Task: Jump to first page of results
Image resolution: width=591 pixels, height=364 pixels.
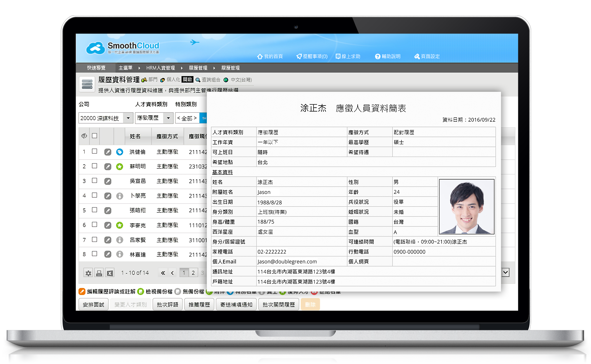Action: coord(163,273)
